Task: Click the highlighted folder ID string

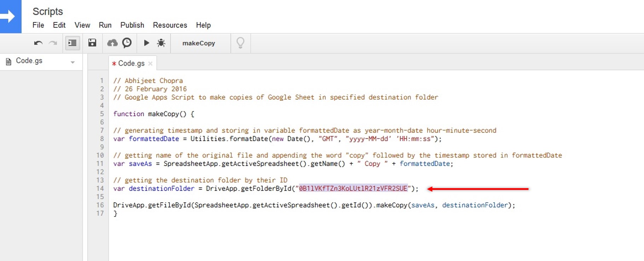Action: pos(353,188)
